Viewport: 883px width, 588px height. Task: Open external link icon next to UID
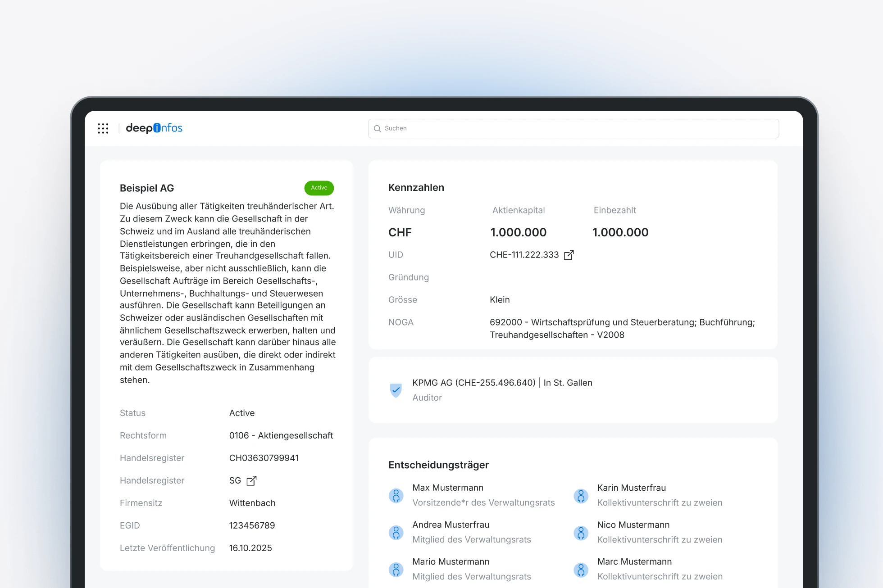pyautogui.click(x=569, y=255)
